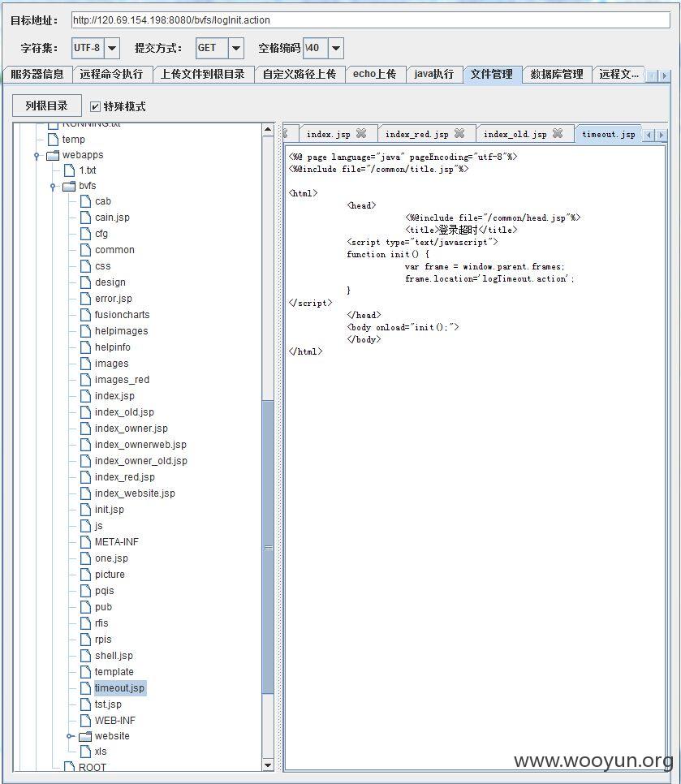Select the images_red item in the tree
The image size is (681, 784).
click(122, 380)
